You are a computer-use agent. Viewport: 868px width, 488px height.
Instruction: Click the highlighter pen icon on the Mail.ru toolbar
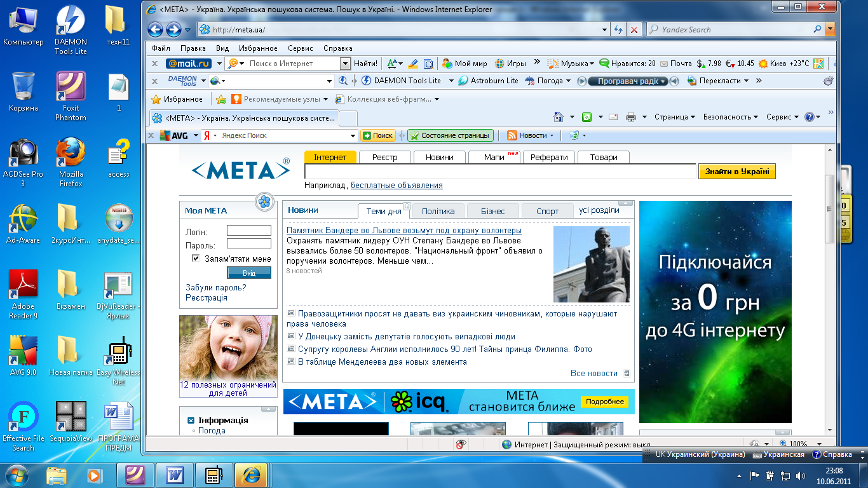click(x=413, y=64)
